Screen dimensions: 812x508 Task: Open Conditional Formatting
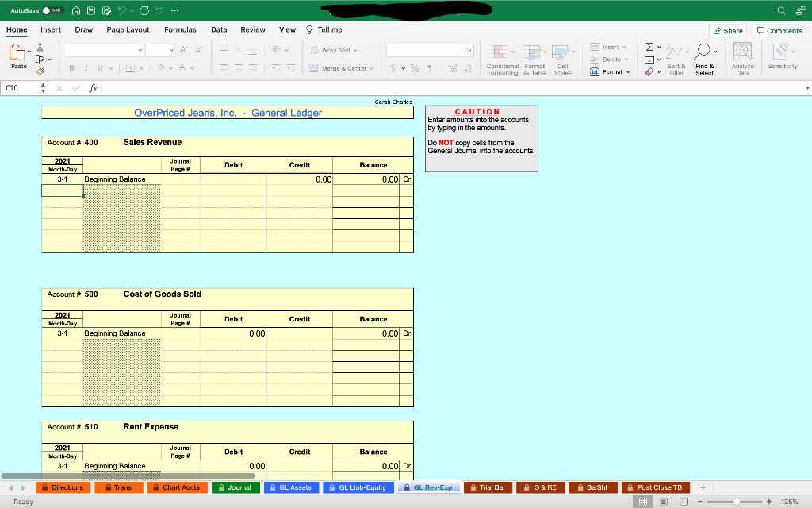click(x=502, y=60)
